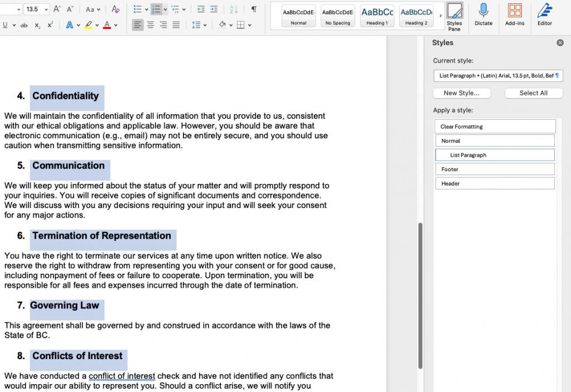This screenshot has width=571, height=392.
Task: Toggle the Show Paragraph Marks icon
Action: click(254, 9)
